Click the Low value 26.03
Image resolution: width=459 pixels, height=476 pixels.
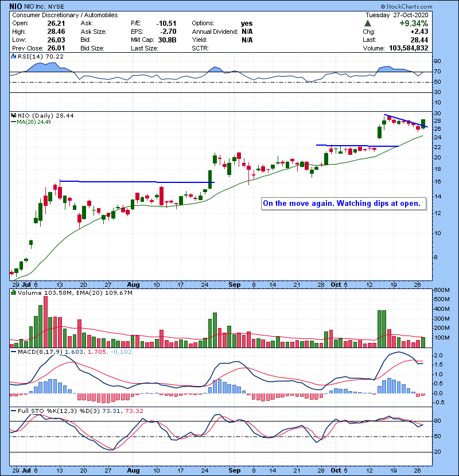[56, 40]
